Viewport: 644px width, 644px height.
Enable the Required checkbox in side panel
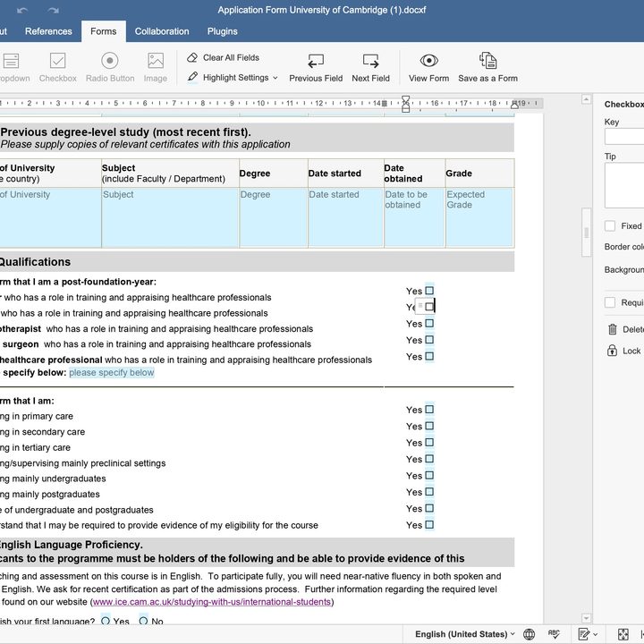[x=610, y=302]
